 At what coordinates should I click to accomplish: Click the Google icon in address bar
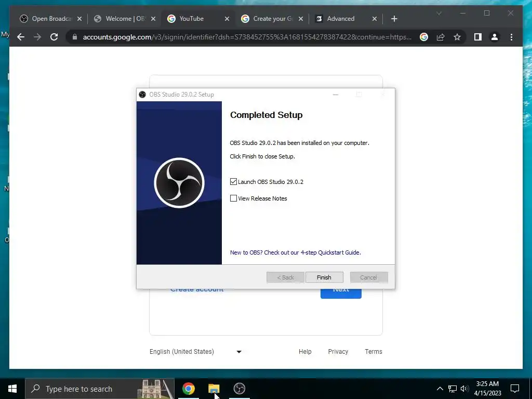424,37
